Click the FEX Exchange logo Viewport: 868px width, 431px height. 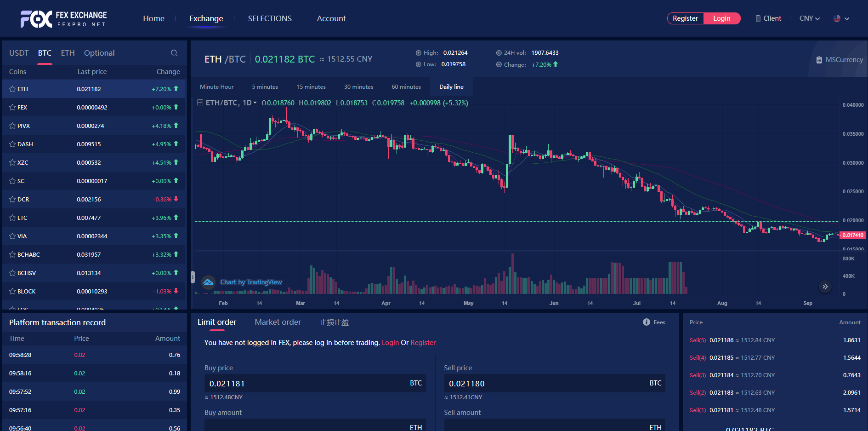tap(63, 19)
